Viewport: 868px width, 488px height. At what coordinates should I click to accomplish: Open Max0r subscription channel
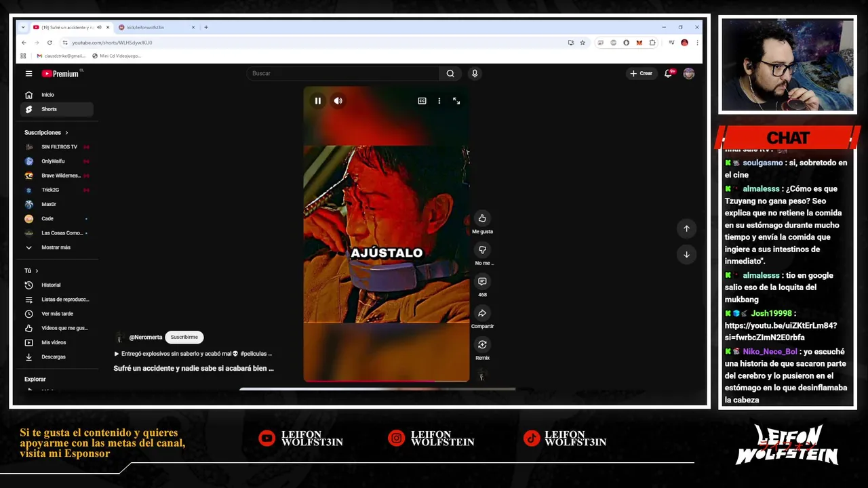pyautogui.click(x=56, y=204)
